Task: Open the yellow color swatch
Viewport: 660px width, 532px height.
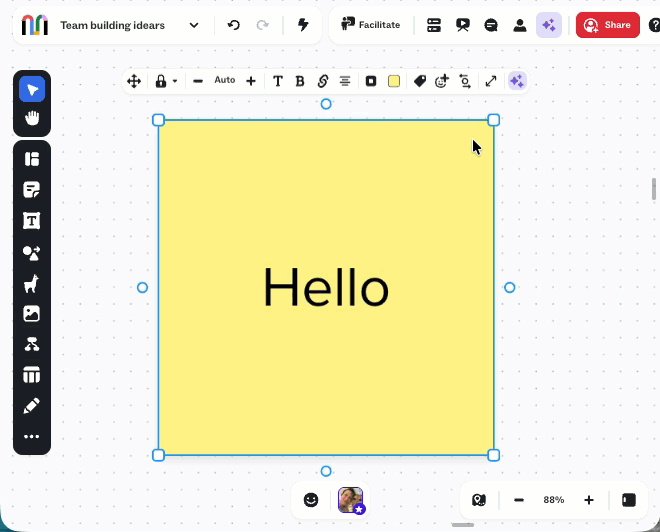Action: tap(394, 81)
